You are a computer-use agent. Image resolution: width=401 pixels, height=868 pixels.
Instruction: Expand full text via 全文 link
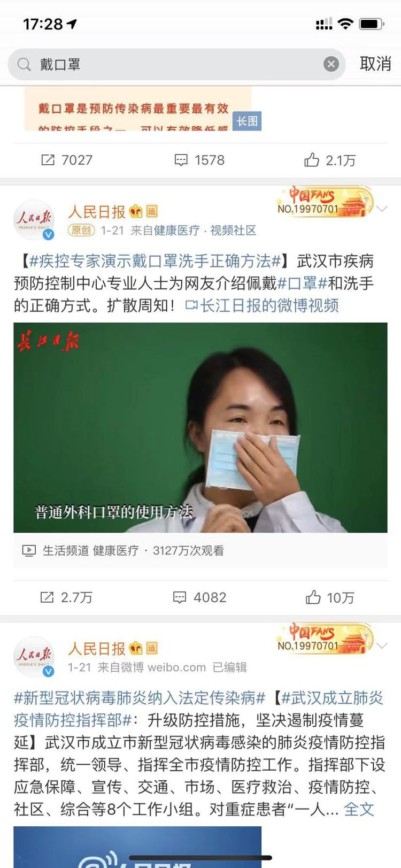[x=359, y=809]
